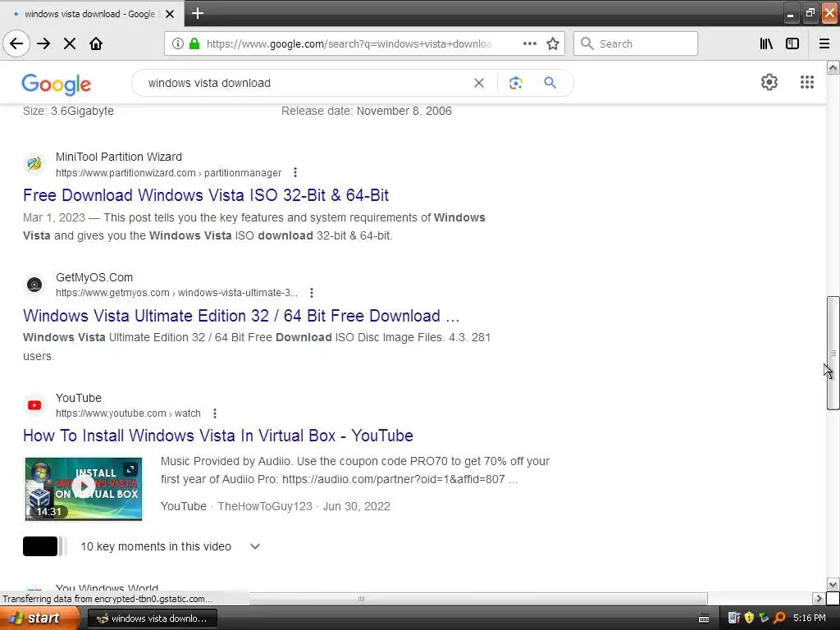The image size is (840, 630).
Task: Click the GetMyOS.Com site name
Action: pyautogui.click(x=94, y=277)
